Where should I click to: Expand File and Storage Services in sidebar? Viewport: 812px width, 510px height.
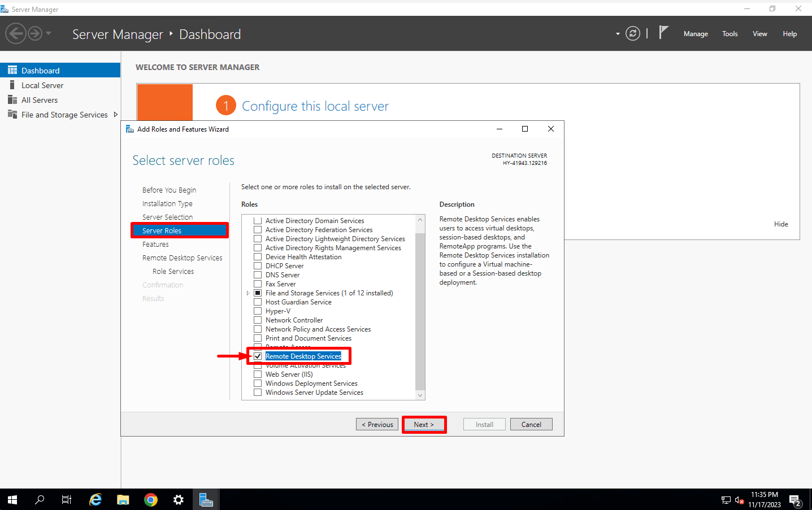pyautogui.click(x=116, y=114)
